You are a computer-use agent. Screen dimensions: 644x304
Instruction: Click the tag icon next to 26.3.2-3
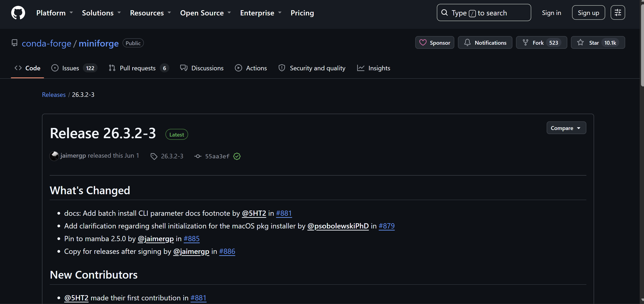154,156
